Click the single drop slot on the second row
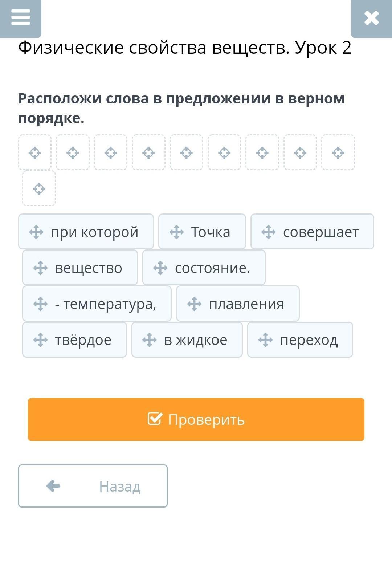 tap(39, 188)
